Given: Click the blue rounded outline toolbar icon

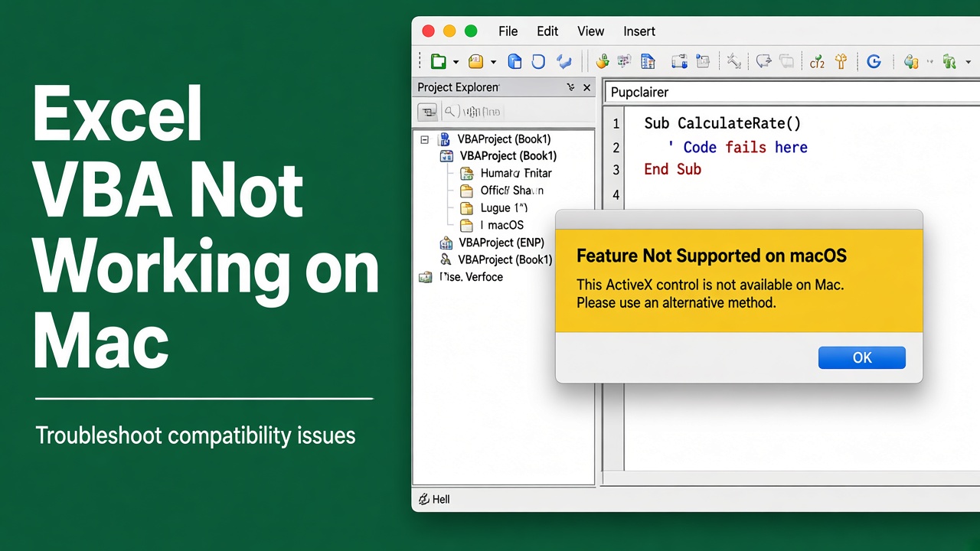Looking at the screenshot, I should (x=539, y=62).
